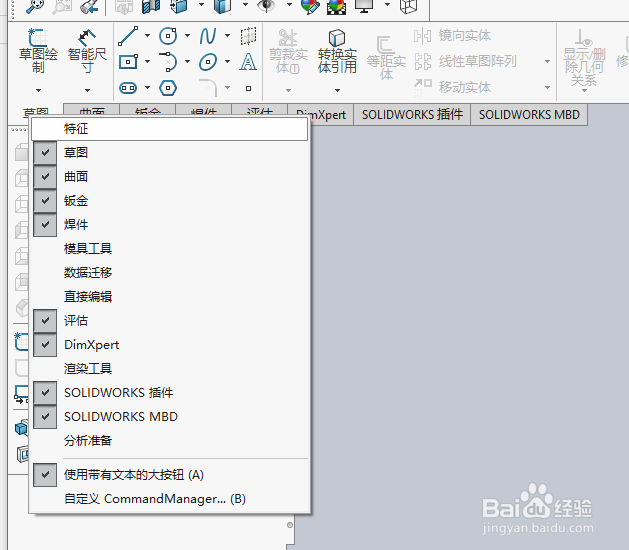
Task: Select the sketch Text (A) tool
Action: coord(248,62)
